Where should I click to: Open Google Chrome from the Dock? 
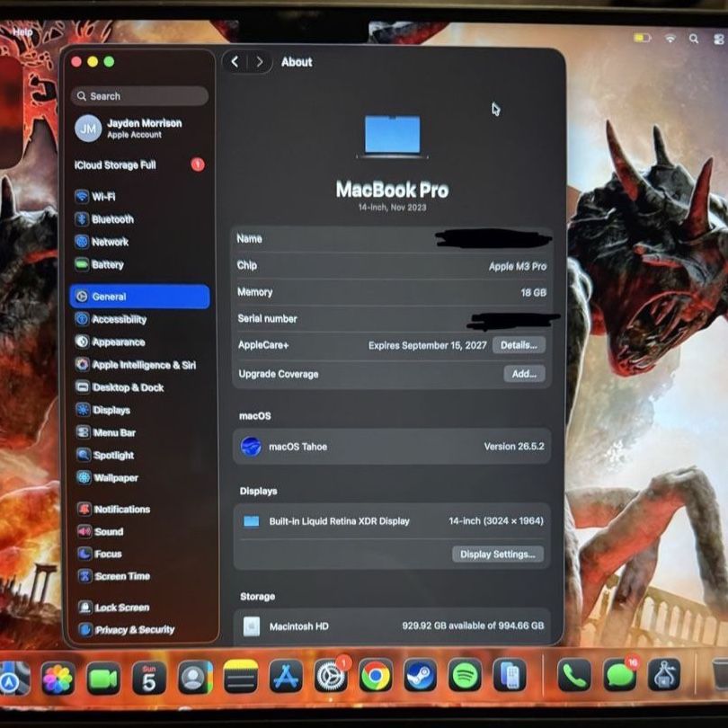(x=375, y=676)
